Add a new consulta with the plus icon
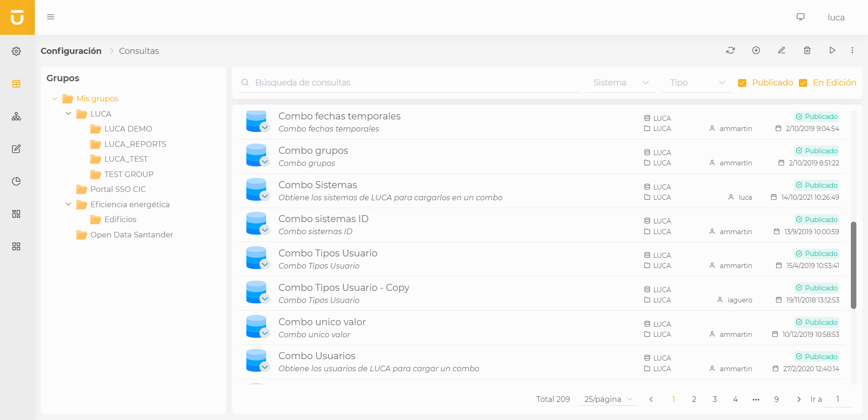 [x=756, y=50]
